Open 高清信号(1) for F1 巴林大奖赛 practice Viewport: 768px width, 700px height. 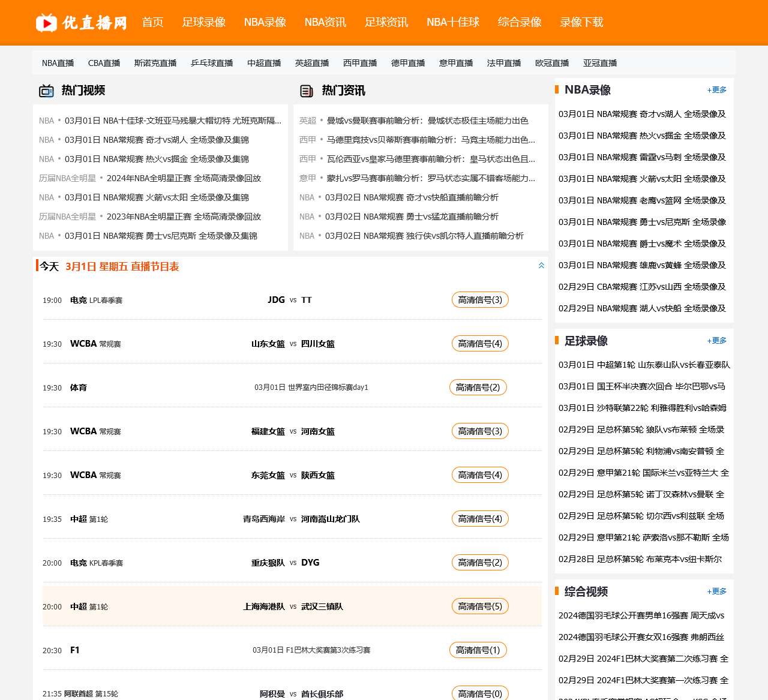[478, 650]
